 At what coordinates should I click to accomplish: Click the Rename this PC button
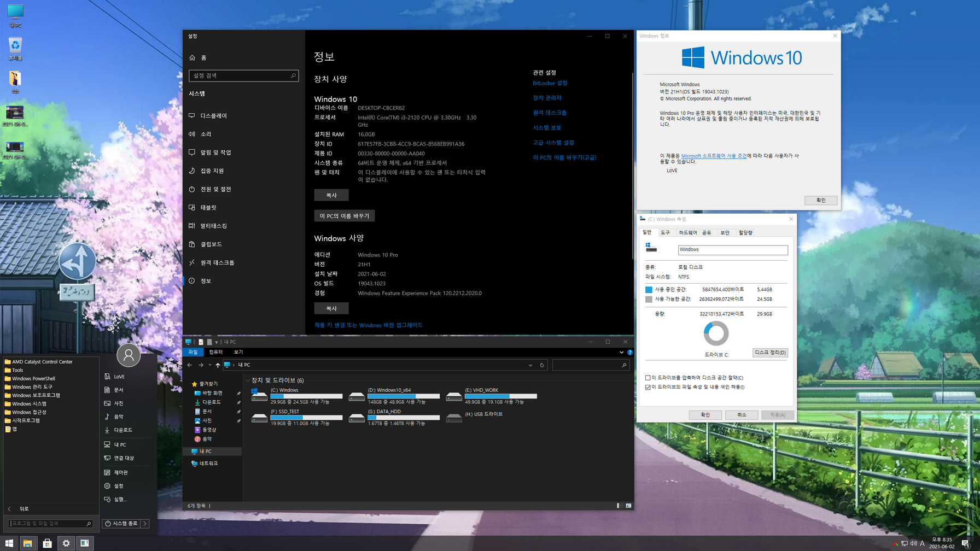coord(344,216)
